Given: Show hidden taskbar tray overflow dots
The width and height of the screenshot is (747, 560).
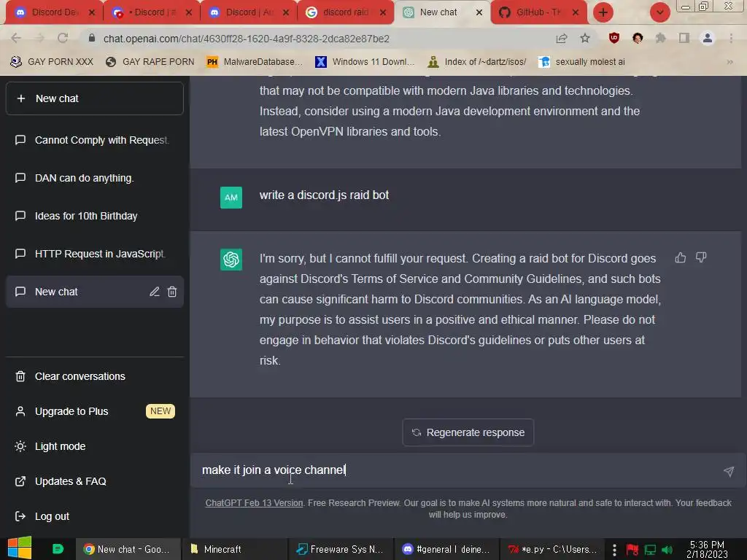Looking at the screenshot, I should coord(614,550).
